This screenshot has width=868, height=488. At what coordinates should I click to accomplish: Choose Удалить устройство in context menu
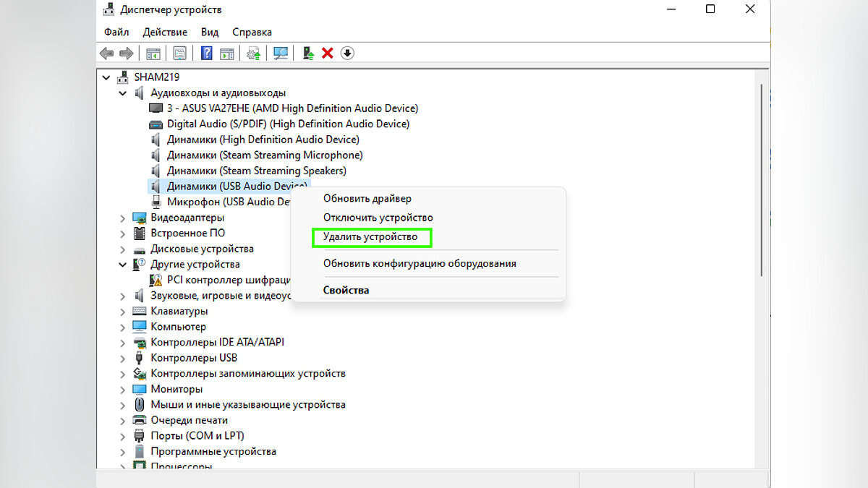pos(370,237)
